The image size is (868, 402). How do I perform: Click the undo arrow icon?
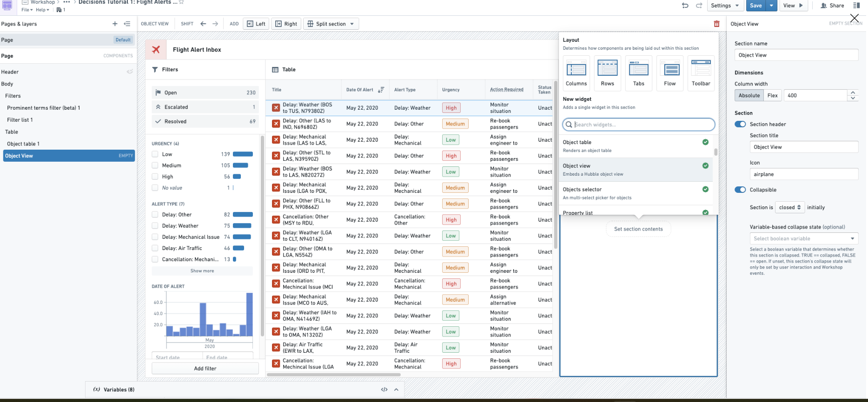click(x=685, y=6)
